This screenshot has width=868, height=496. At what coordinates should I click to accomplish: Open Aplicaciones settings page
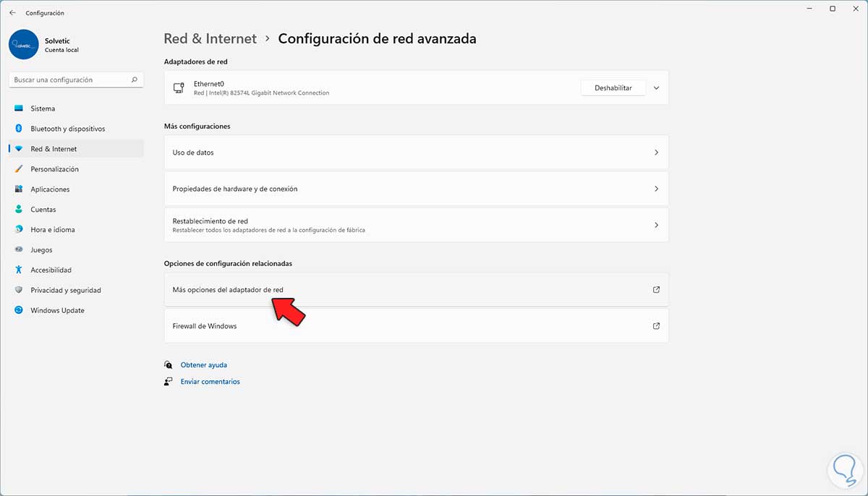(x=77, y=189)
